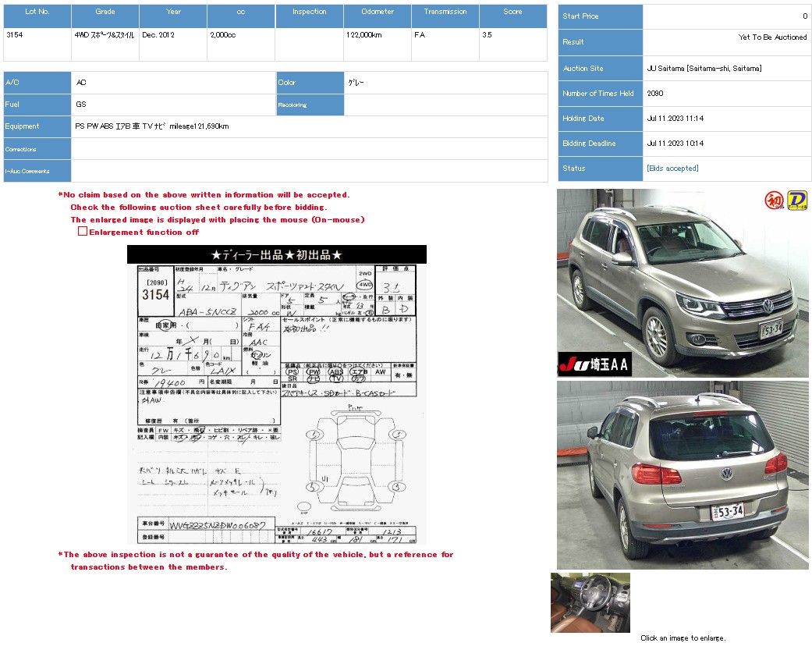The height and width of the screenshot is (650, 812).
Task: Click the Inspection column header
Action: pyautogui.click(x=310, y=12)
